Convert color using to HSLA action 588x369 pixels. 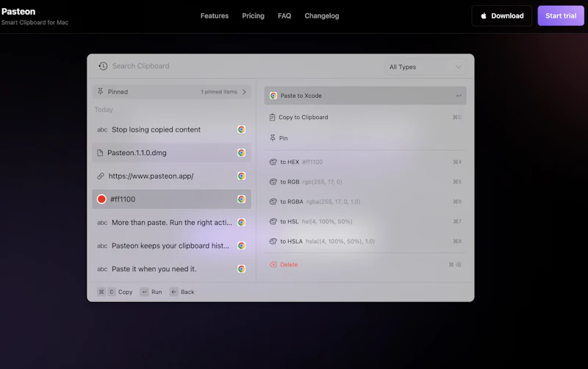(x=365, y=242)
